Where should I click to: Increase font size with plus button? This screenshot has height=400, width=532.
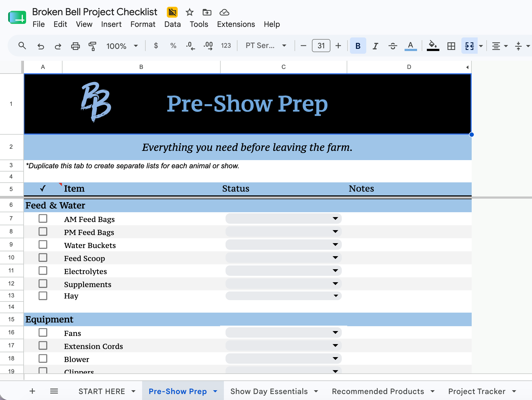[x=338, y=46]
